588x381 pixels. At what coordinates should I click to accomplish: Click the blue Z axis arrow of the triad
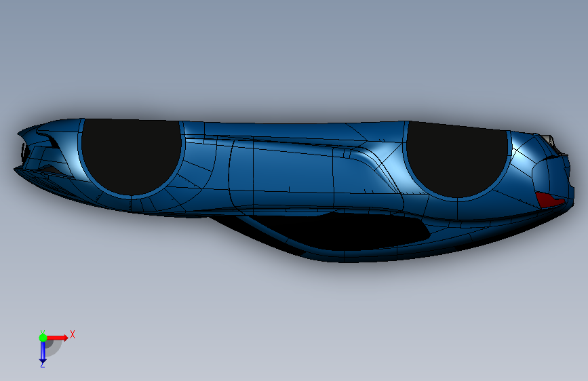click(x=43, y=353)
